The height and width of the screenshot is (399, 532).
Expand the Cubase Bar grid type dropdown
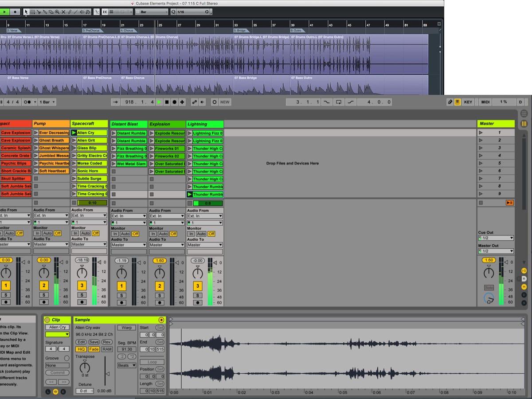(x=152, y=12)
